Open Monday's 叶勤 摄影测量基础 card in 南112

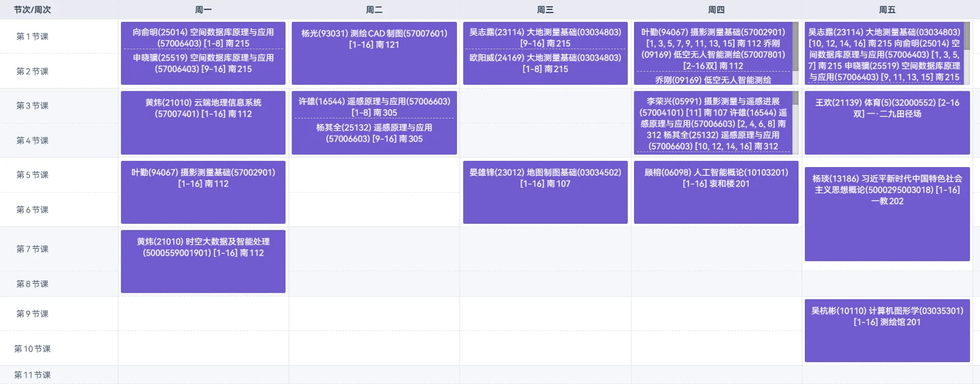coord(203,192)
